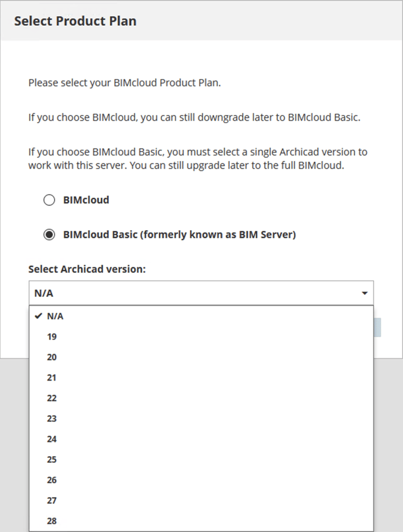Click the checkmark beside N/A
Image resolution: width=403 pixels, height=532 pixels.
[38, 316]
